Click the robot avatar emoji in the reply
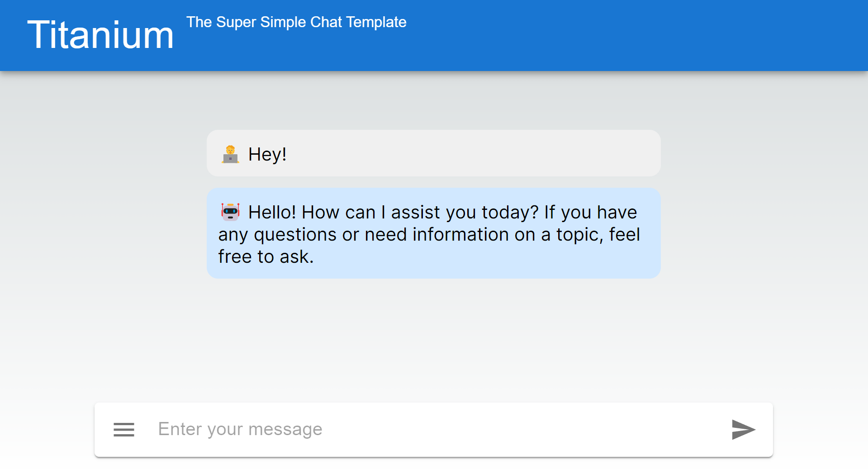Screen dimensions: 868x474 pos(230,212)
